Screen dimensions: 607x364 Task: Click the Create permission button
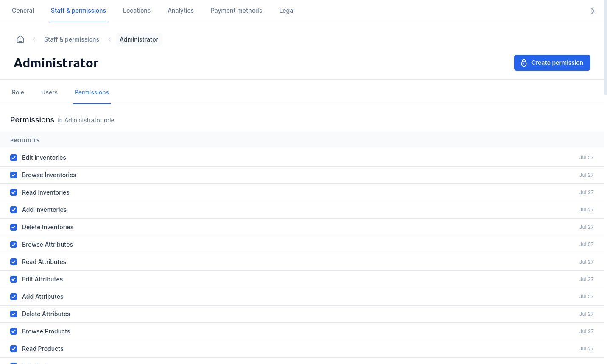(552, 63)
